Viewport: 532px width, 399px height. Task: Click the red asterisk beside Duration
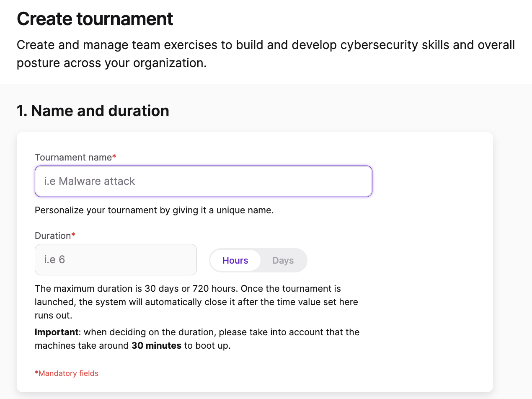(73, 235)
